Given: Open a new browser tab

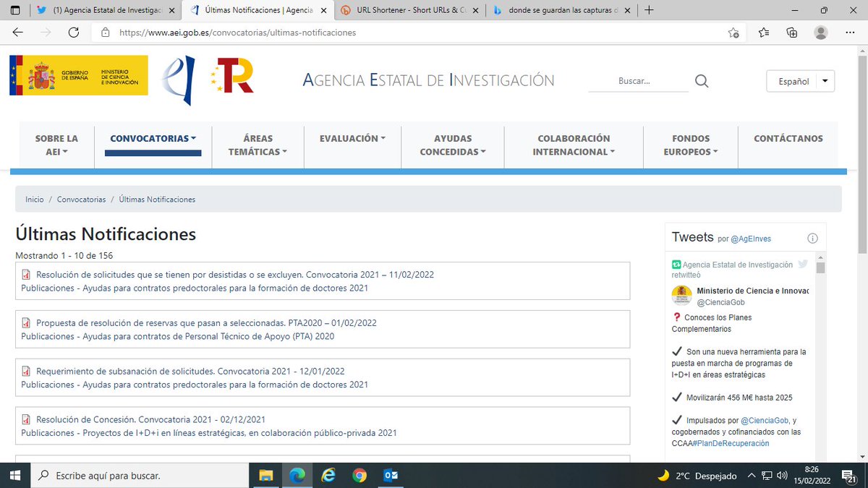Looking at the screenshot, I should [649, 10].
